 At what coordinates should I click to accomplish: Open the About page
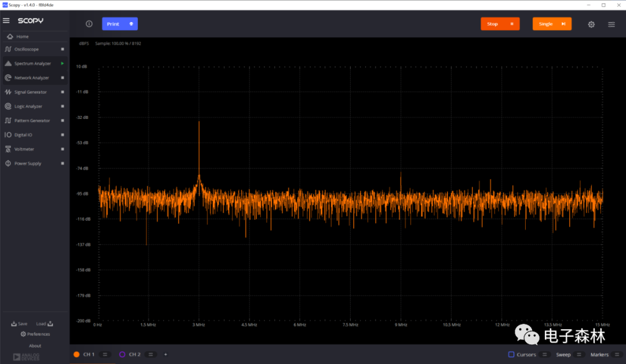(35, 345)
